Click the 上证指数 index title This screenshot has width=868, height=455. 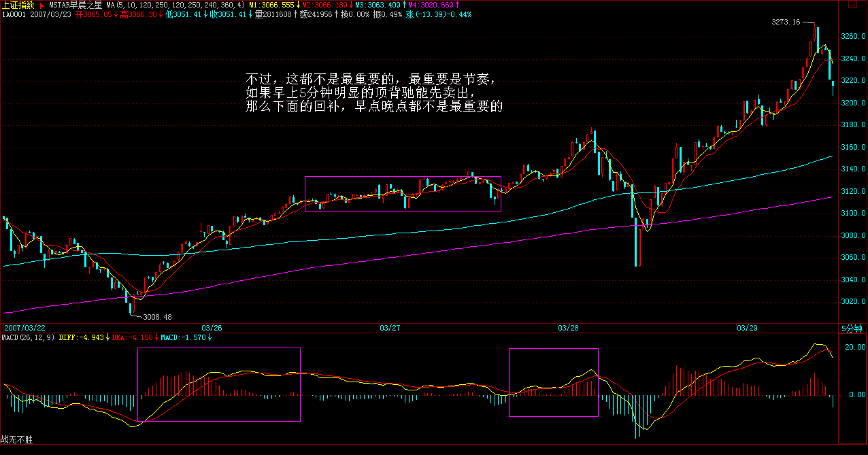[18, 5]
